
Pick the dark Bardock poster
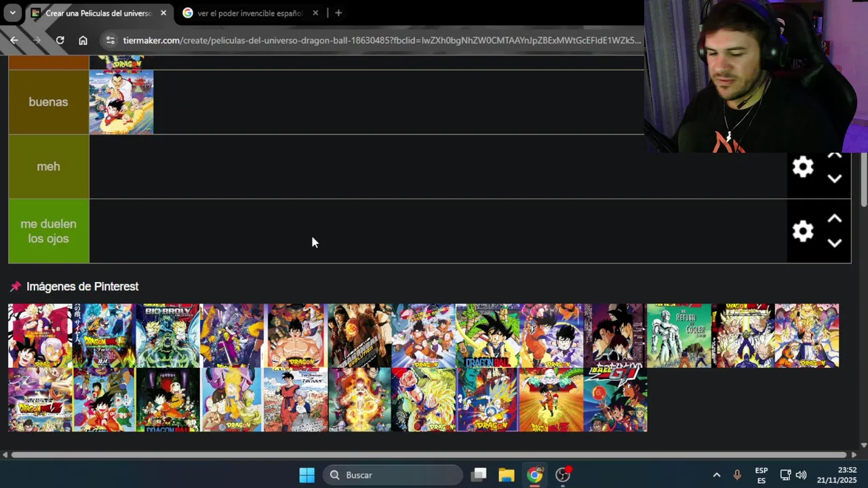[x=615, y=335]
